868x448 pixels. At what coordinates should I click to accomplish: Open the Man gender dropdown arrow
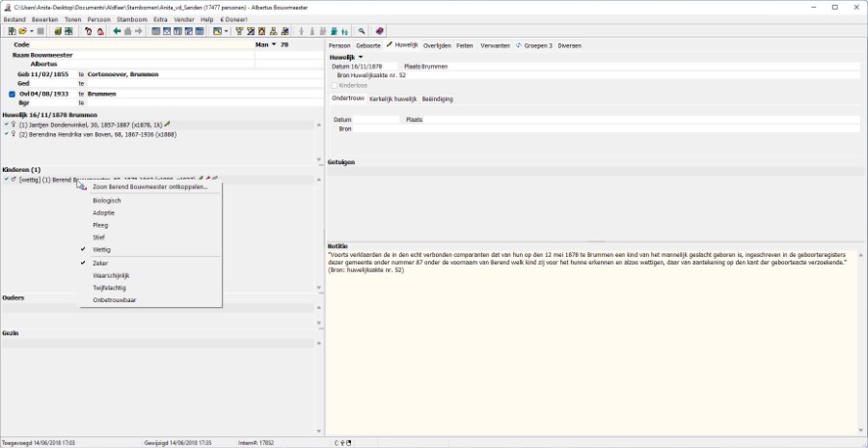(x=273, y=44)
